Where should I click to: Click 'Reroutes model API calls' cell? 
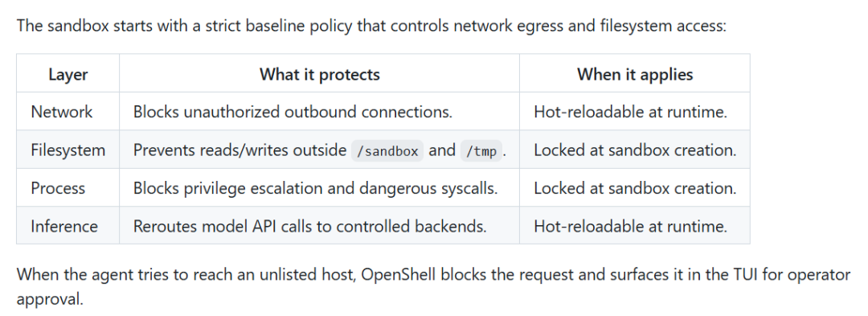[319, 226]
